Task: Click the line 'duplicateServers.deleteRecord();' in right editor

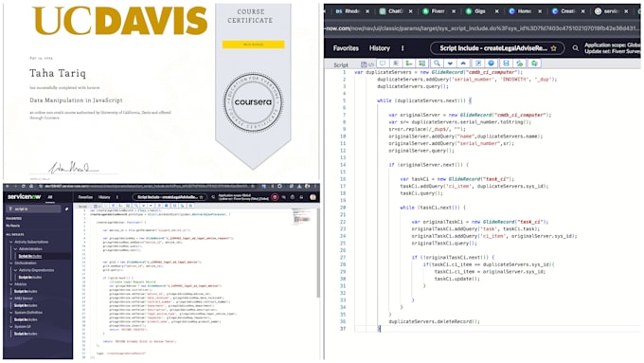Action: click(x=434, y=321)
